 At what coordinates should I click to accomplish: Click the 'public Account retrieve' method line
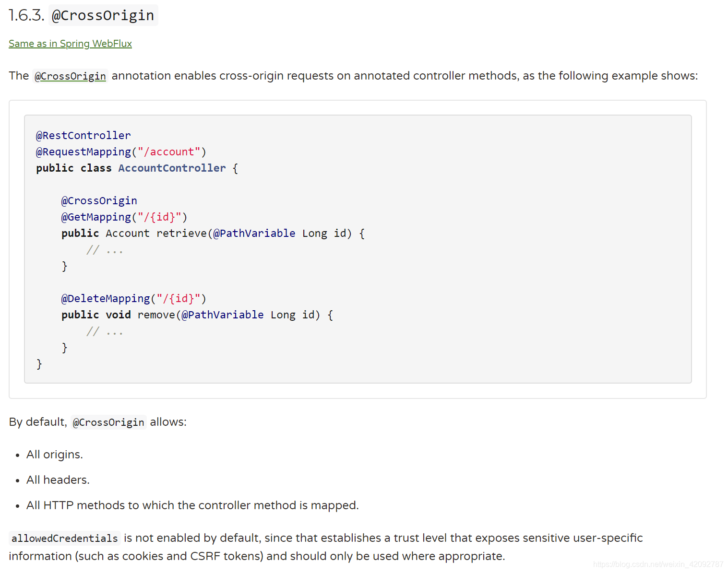pos(213,234)
